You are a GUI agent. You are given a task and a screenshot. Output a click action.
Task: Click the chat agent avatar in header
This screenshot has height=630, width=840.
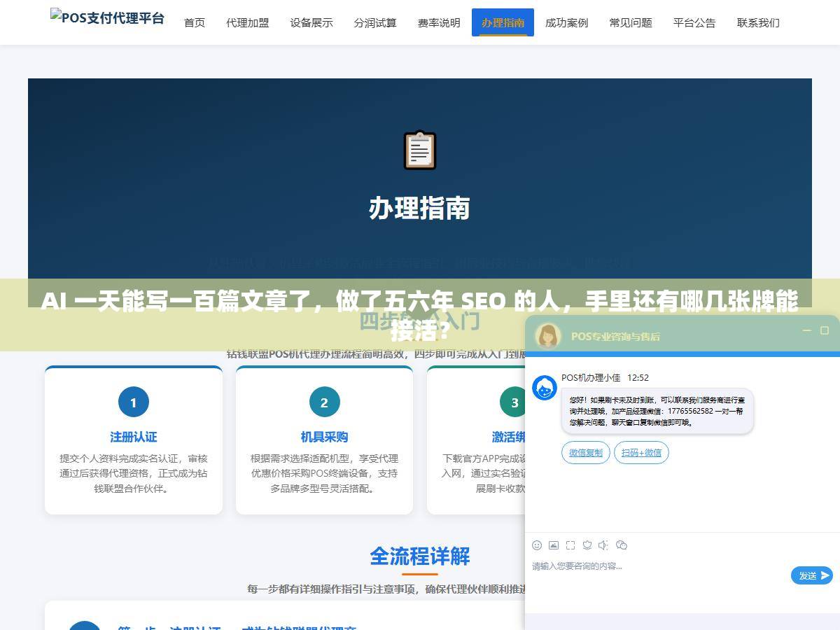coord(548,336)
